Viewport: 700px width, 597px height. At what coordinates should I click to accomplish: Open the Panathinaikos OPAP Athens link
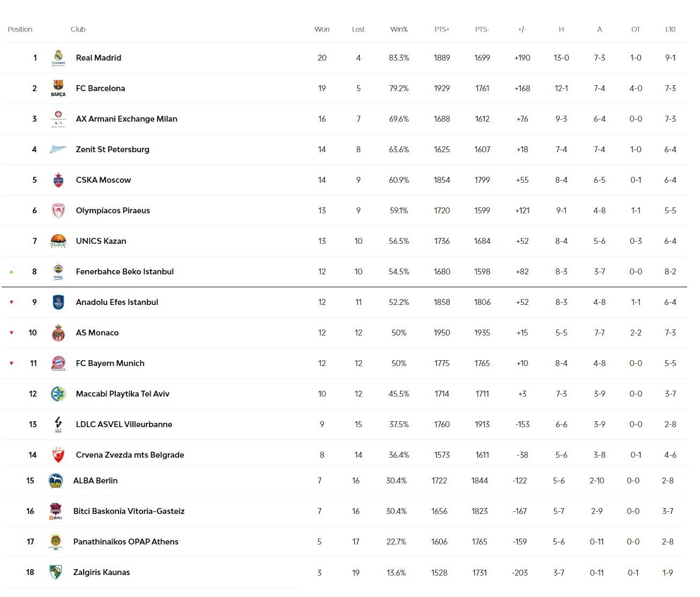coord(125,542)
